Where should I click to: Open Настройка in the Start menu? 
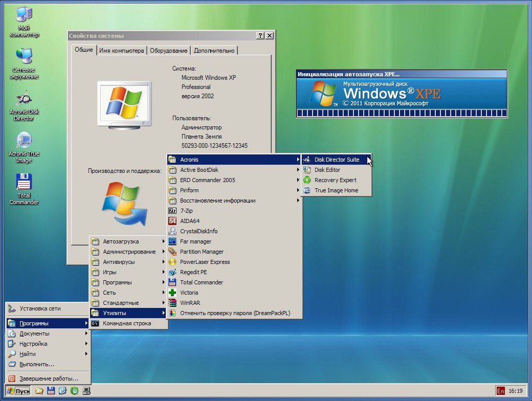[x=48, y=344]
